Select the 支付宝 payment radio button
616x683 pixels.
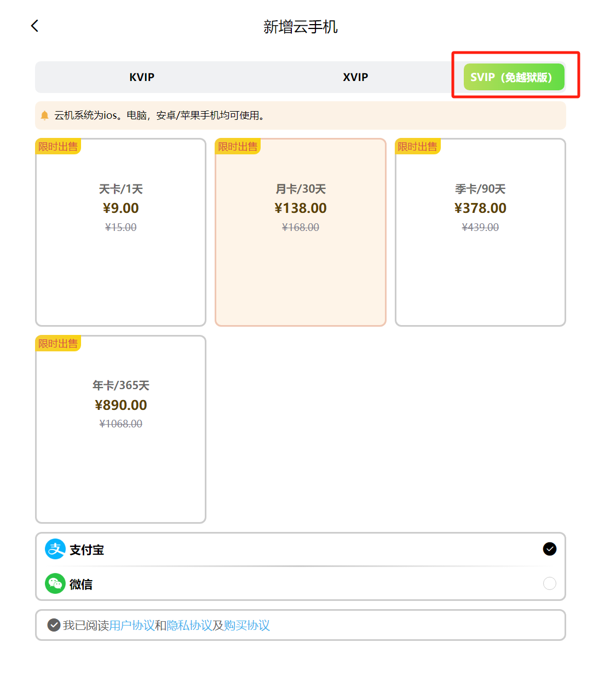(x=549, y=549)
